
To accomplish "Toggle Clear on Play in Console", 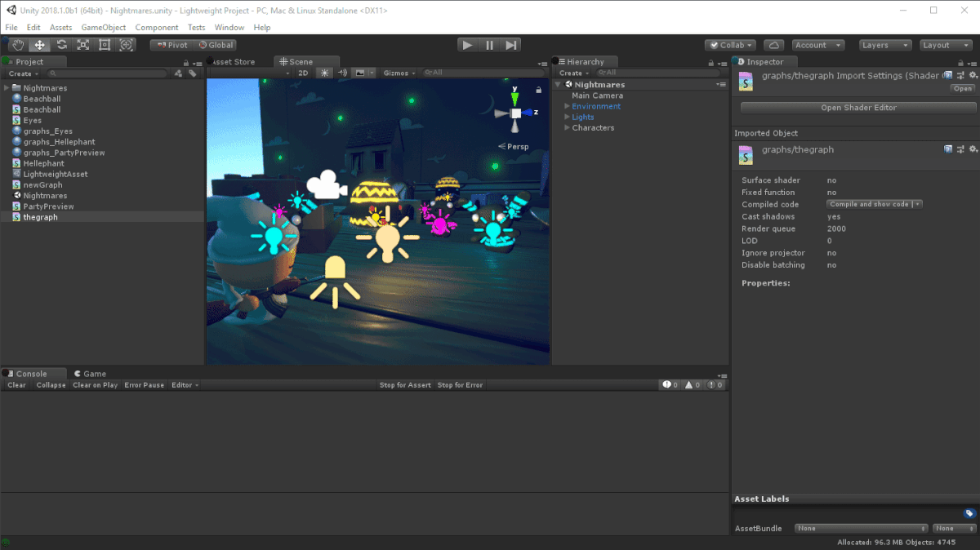I will [96, 385].
